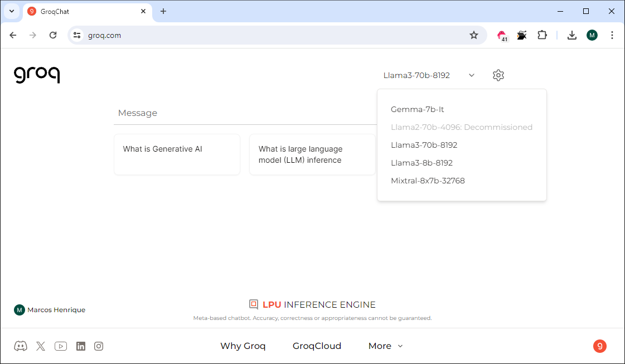
Task: Open Groq's Instagram page
Action: click(99, 346)
